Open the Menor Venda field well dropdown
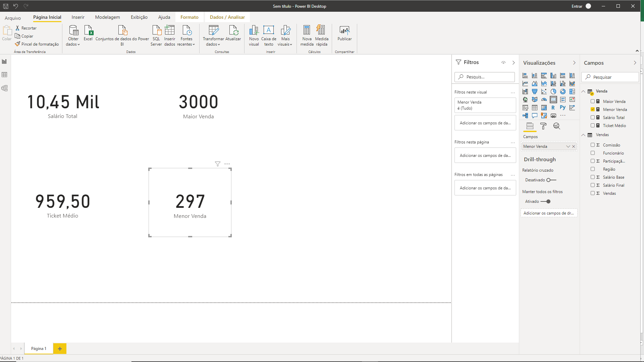 coord(568,146)
